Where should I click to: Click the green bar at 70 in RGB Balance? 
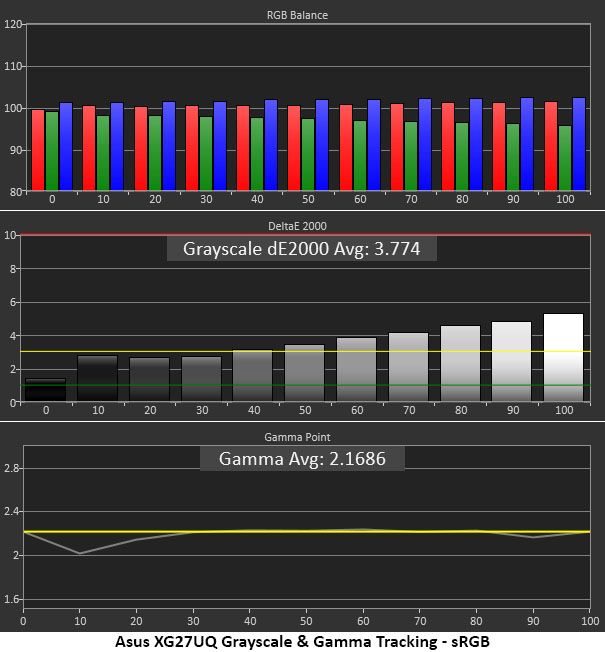coord(411,156)
